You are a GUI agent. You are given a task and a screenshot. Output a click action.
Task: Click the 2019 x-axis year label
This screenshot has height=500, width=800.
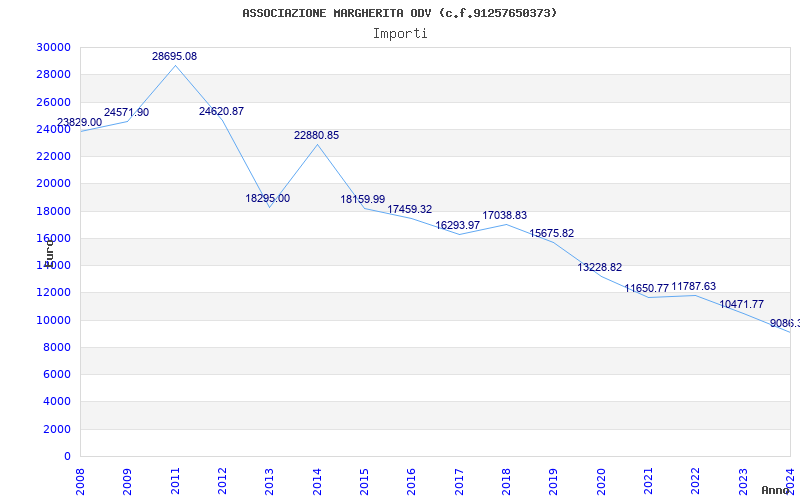click(x=554, y=481)
